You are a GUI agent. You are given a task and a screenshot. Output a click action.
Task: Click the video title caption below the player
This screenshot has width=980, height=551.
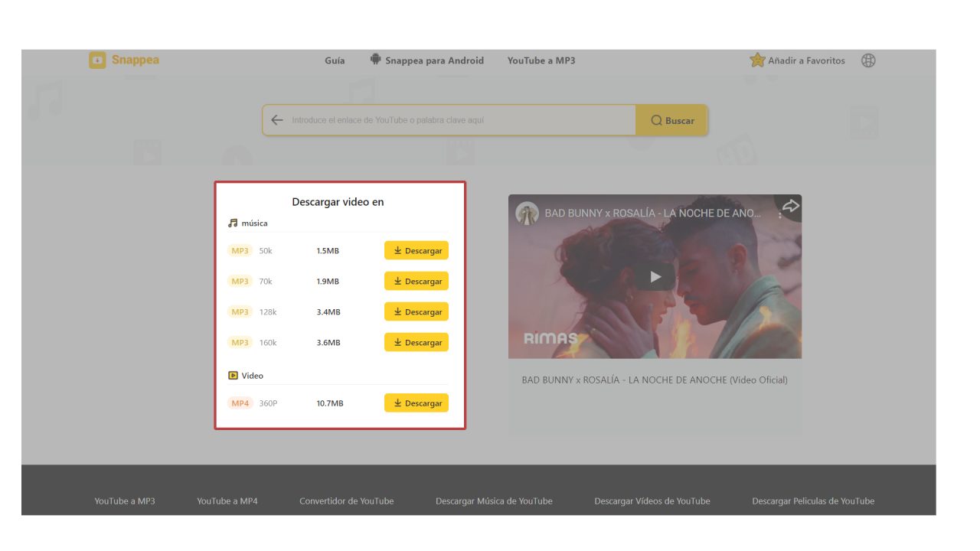655,380
